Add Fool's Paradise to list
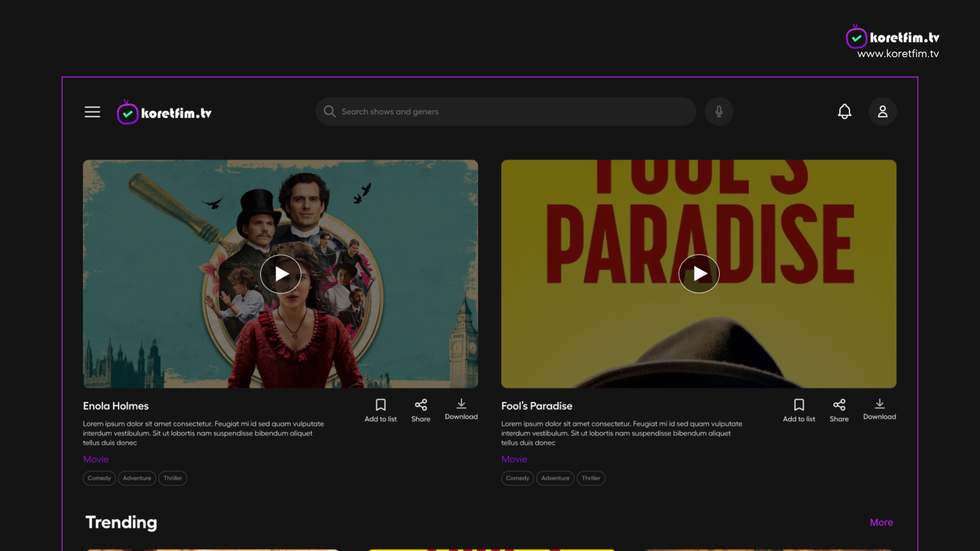Screen dimensions: 980x551 click(799, 410)
